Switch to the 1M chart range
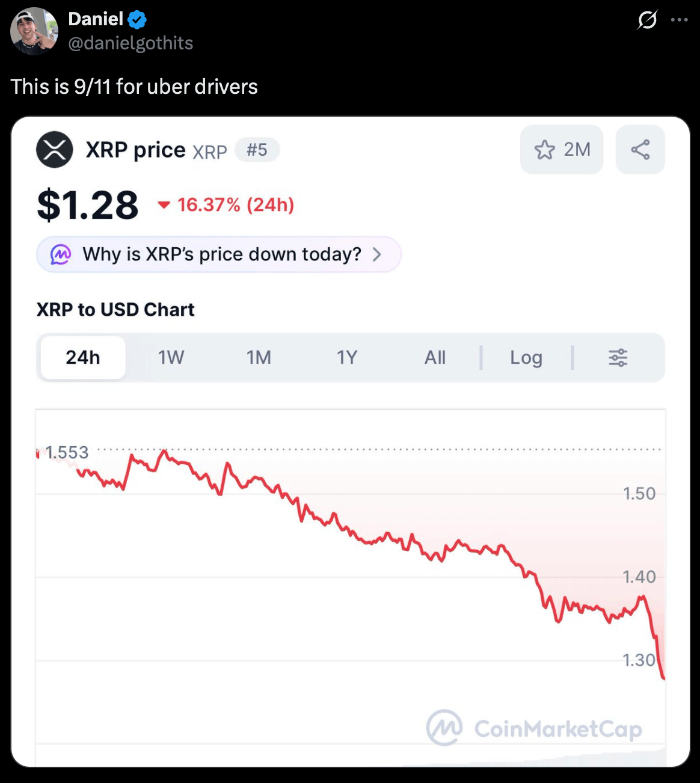The width and height of the screenshot is (700, 783). 259,358
